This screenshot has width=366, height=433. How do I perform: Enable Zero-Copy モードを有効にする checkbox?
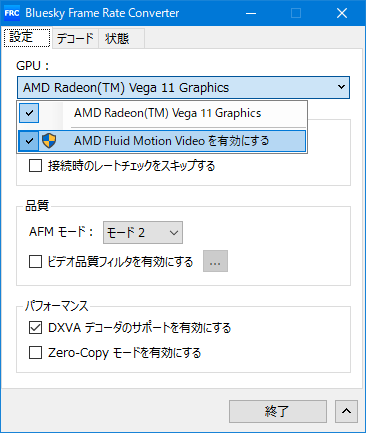click(x=35, y=352)
